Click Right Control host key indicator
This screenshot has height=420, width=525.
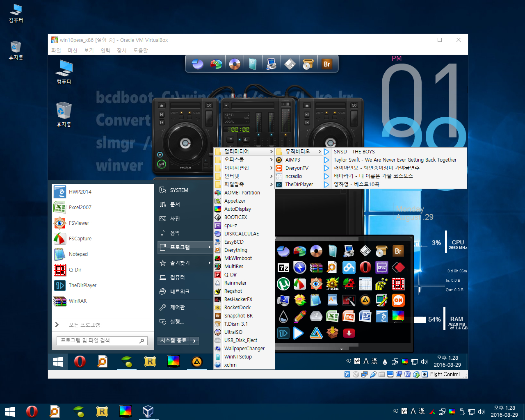445,374
